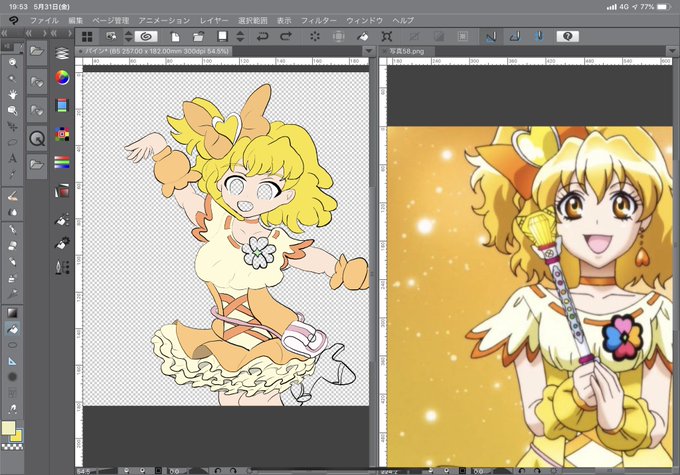Open the left canvas tab dropdown arrow
The width and height of the screenshot is (680, 475).
coord(369,51)
